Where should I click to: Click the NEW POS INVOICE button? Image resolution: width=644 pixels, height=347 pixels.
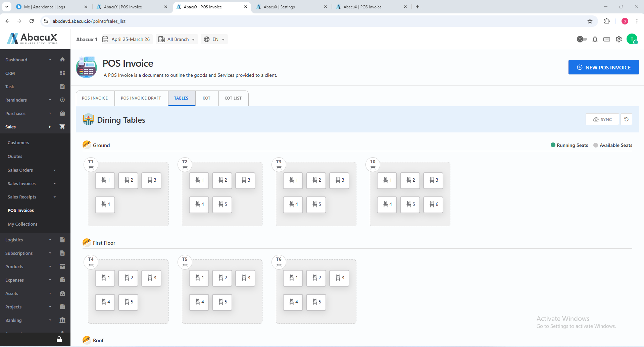tap(603, 67)
